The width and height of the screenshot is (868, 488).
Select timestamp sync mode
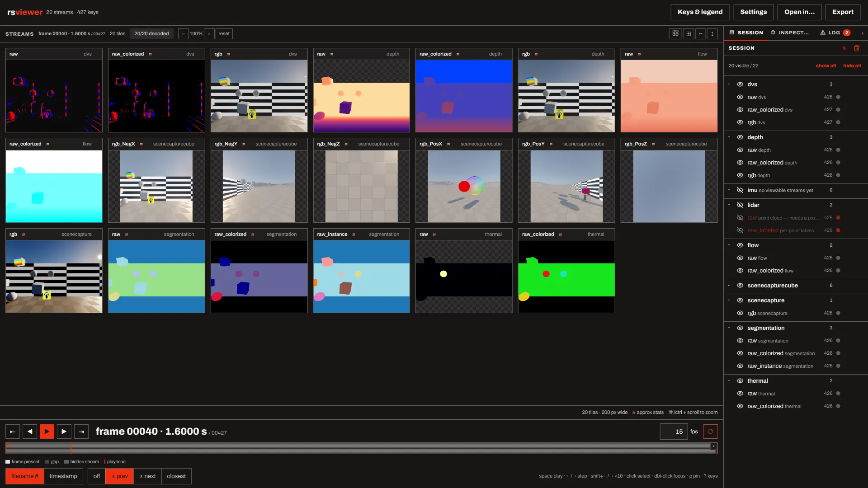coord(63,476)
